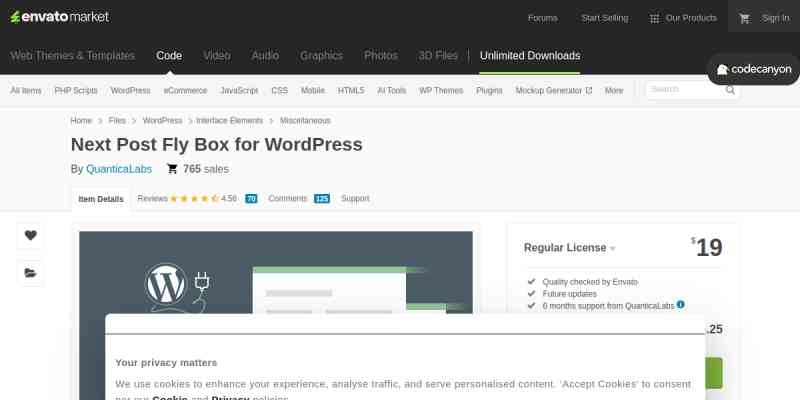800x400 pixels.
Task: Open the Item Details tab
Action: [x=101, y=199]
